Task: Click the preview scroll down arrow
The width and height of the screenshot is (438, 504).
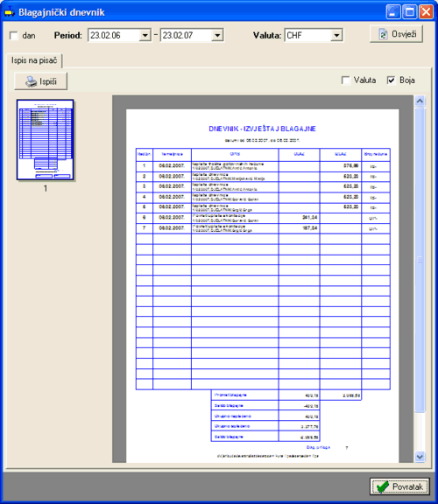Action: coord(420,457)
